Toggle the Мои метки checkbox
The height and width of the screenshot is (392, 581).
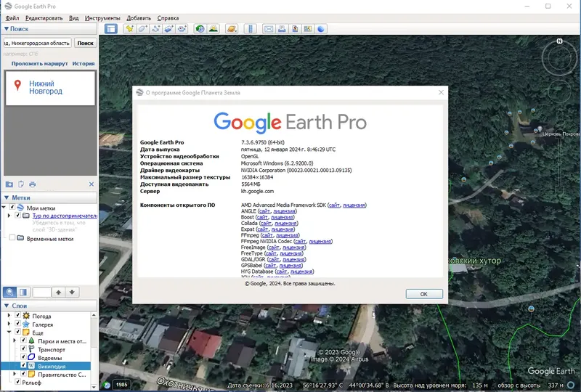tap(12, 208)
